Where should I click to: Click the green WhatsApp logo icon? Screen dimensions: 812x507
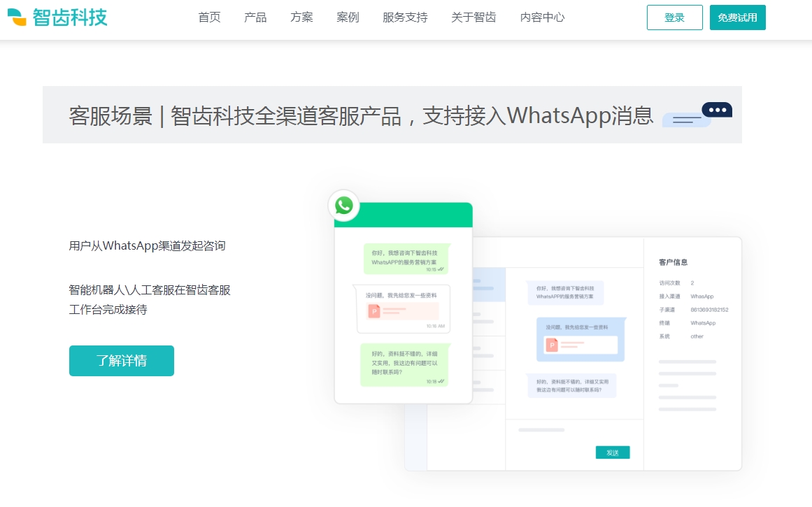tap(343, 206)
